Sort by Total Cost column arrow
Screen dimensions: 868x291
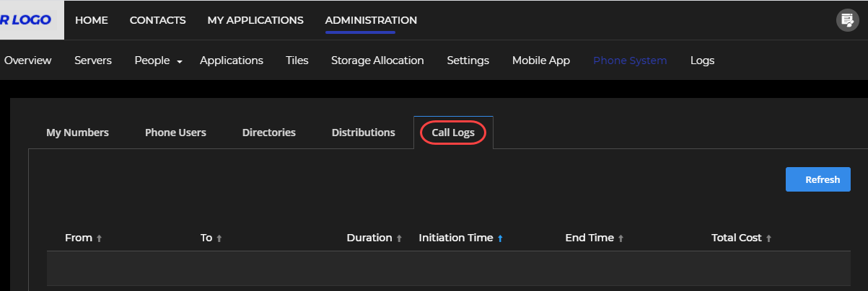click(x=768, y=238)
